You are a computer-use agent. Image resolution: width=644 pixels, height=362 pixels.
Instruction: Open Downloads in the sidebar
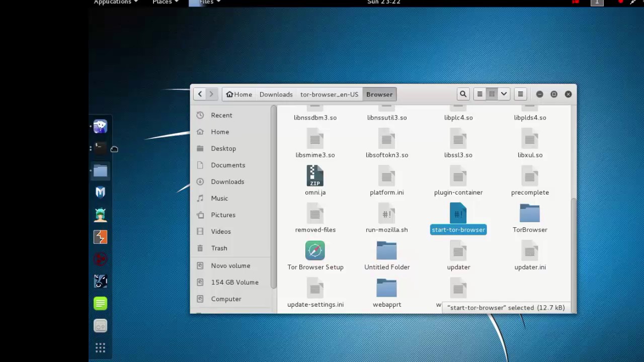point(231,182)
